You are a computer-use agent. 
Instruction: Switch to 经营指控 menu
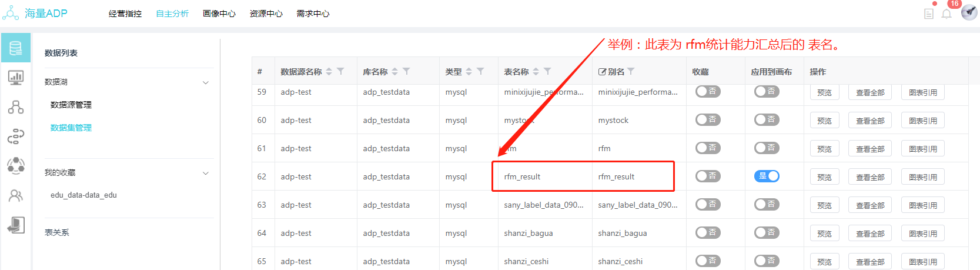point(125,14)
